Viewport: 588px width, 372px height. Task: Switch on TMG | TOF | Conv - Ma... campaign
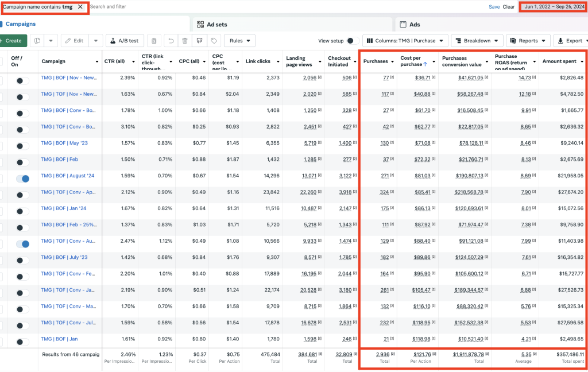point(22,309)
